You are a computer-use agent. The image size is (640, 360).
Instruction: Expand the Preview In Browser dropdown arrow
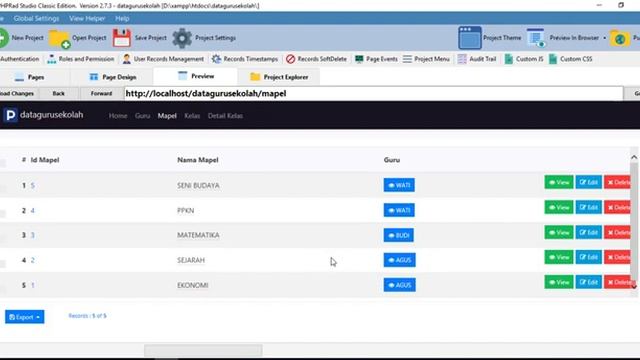click(604, 38)
